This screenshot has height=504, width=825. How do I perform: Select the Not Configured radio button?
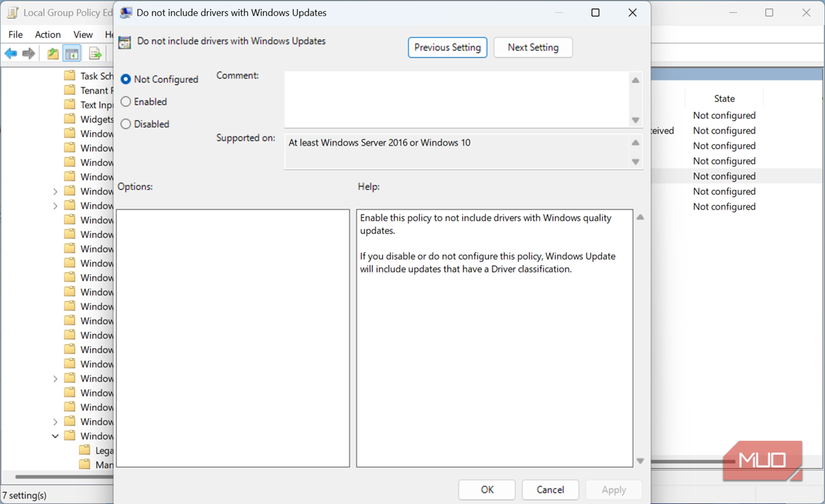[126, 79]
